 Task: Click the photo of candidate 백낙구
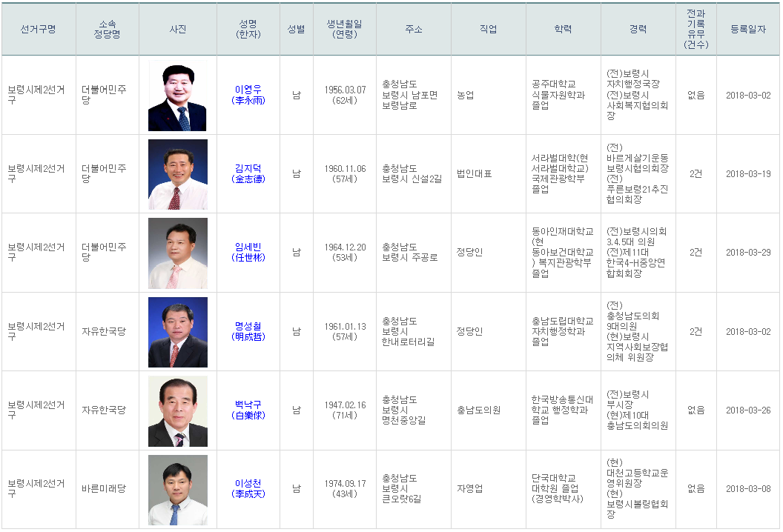point(178,411)
